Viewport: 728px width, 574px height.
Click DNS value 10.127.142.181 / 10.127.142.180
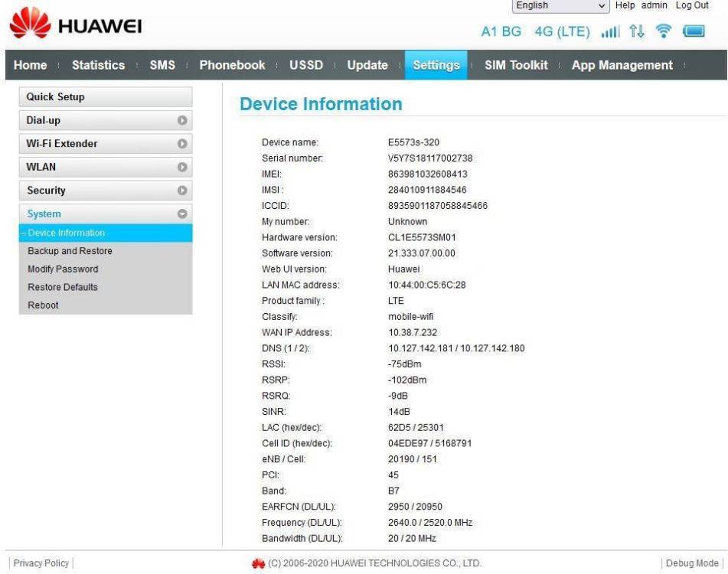[456, 348]
